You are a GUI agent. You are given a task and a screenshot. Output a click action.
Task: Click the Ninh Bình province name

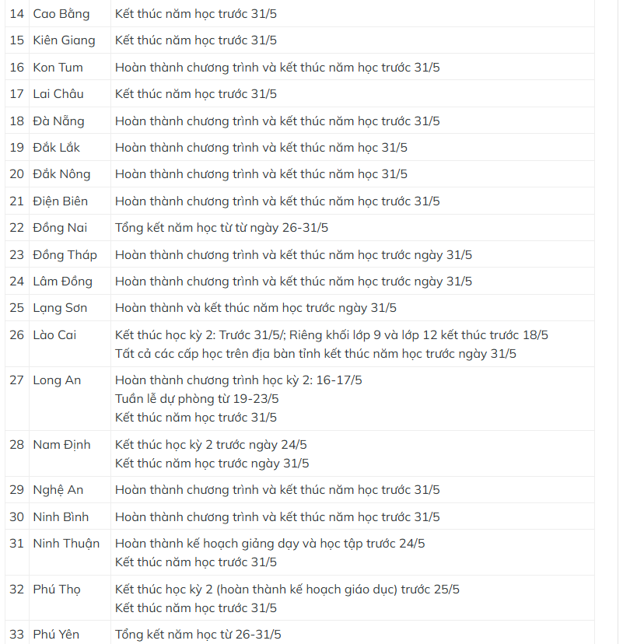(61, 517)
